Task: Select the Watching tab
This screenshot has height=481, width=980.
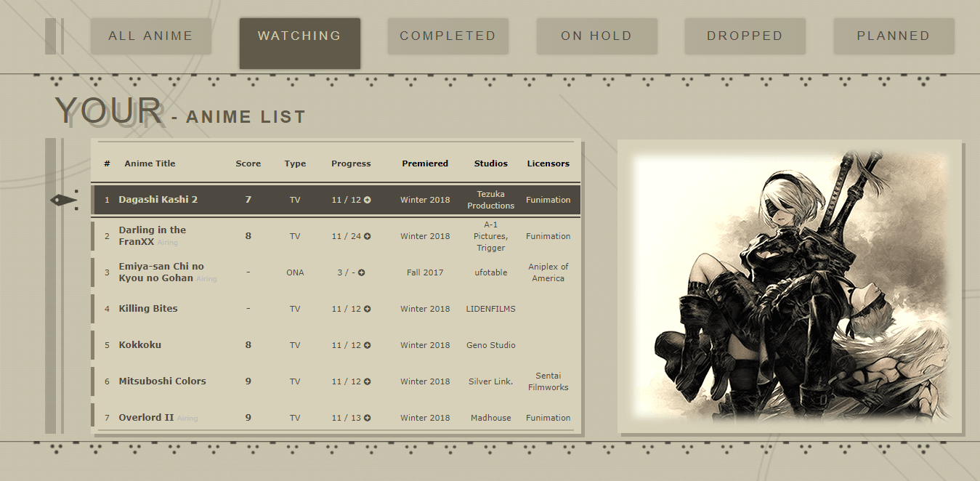Action: [299, 43]
